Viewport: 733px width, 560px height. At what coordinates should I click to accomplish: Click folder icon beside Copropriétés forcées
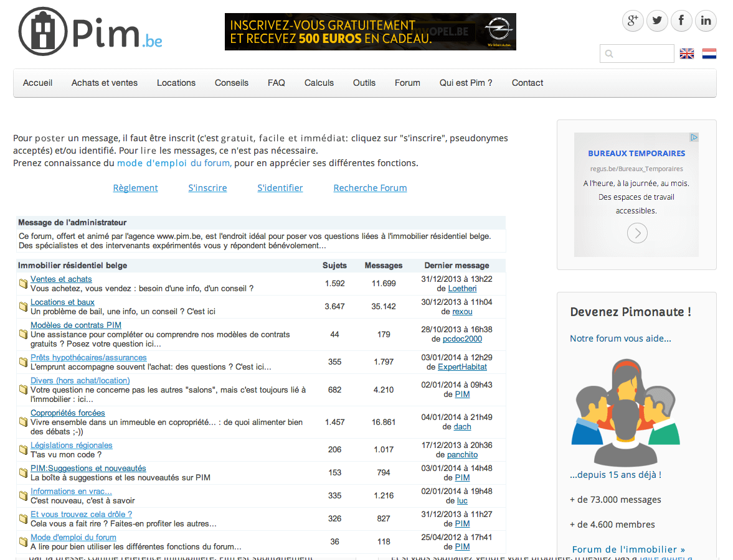coord(24,422)
